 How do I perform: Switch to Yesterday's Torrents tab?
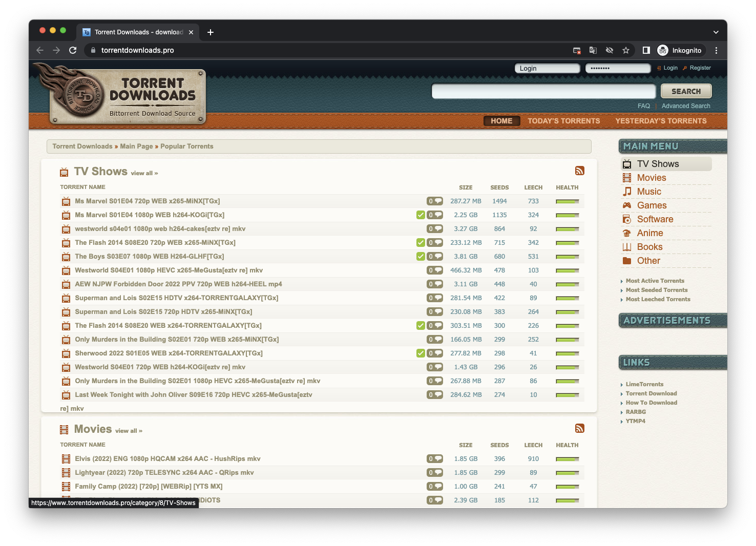(661, 121)
